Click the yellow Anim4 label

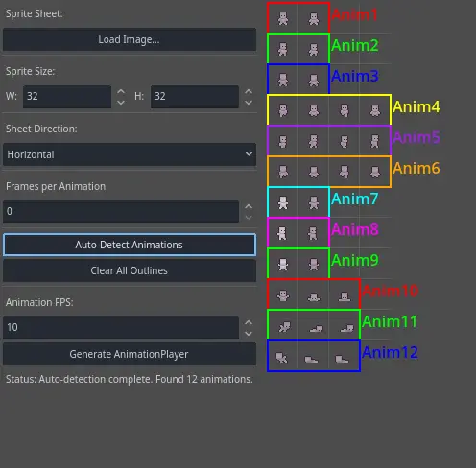416,106
